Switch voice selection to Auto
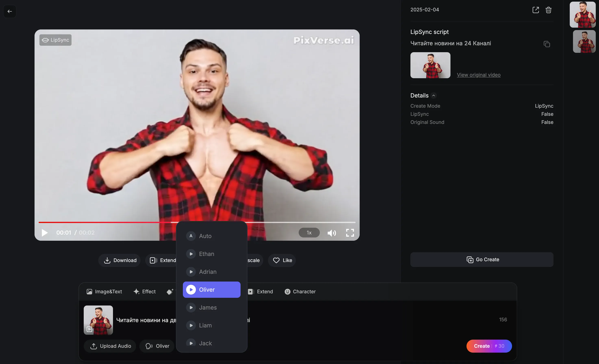Screen dimensions: 599x364 205,236
